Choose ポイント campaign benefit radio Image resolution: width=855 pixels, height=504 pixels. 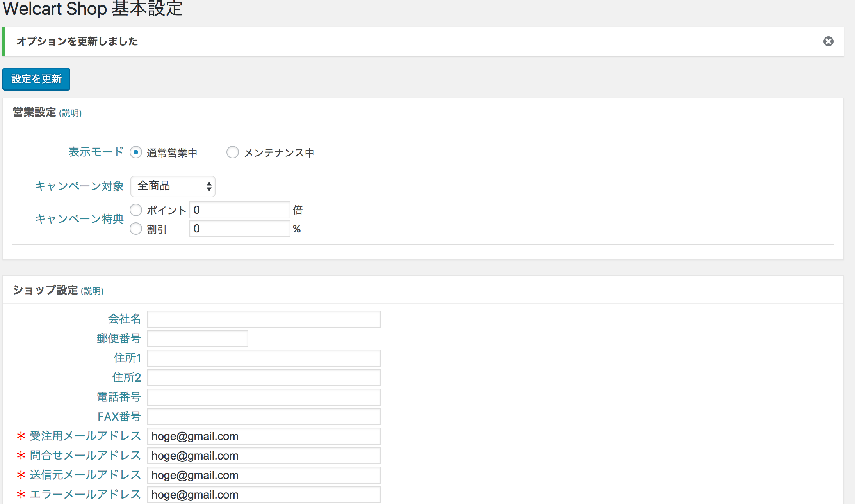pyautogui.click(x=136, y=210)
